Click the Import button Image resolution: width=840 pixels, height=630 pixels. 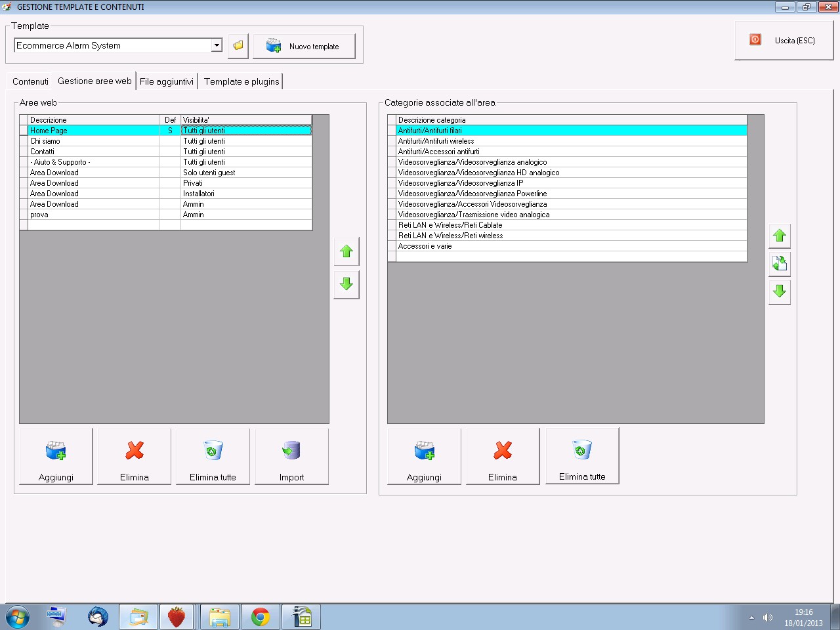[x=292, y=457]
